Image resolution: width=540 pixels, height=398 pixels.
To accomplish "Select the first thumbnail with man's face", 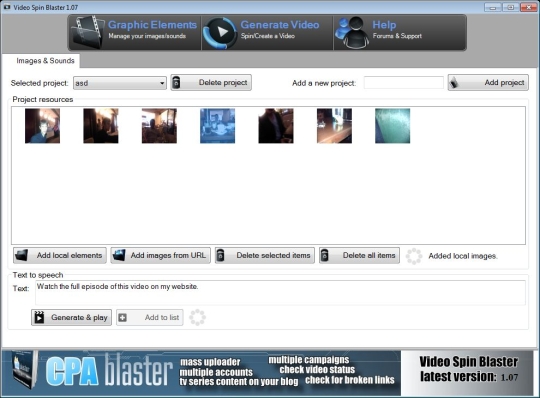I will click(42, 126).
